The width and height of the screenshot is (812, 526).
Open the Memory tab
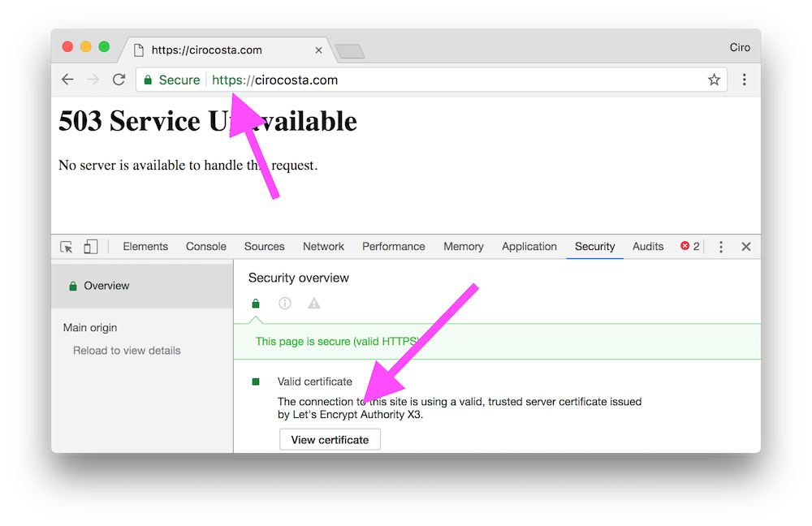point(464,247)
